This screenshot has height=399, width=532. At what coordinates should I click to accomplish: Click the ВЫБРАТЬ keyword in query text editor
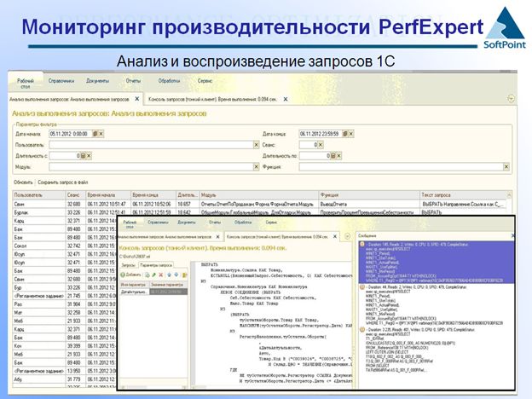click(210, 264)
